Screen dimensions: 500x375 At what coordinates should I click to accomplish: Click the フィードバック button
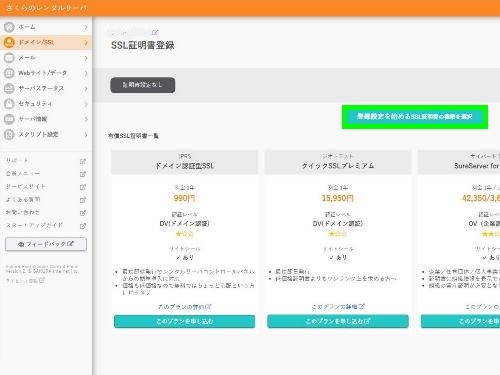(x=46, y=244)
